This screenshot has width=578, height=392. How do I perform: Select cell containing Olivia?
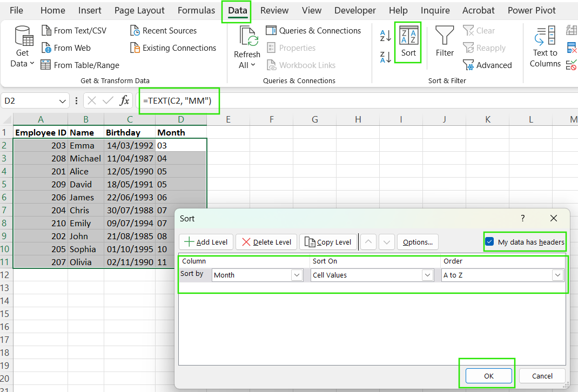click(x=86, y=262)
